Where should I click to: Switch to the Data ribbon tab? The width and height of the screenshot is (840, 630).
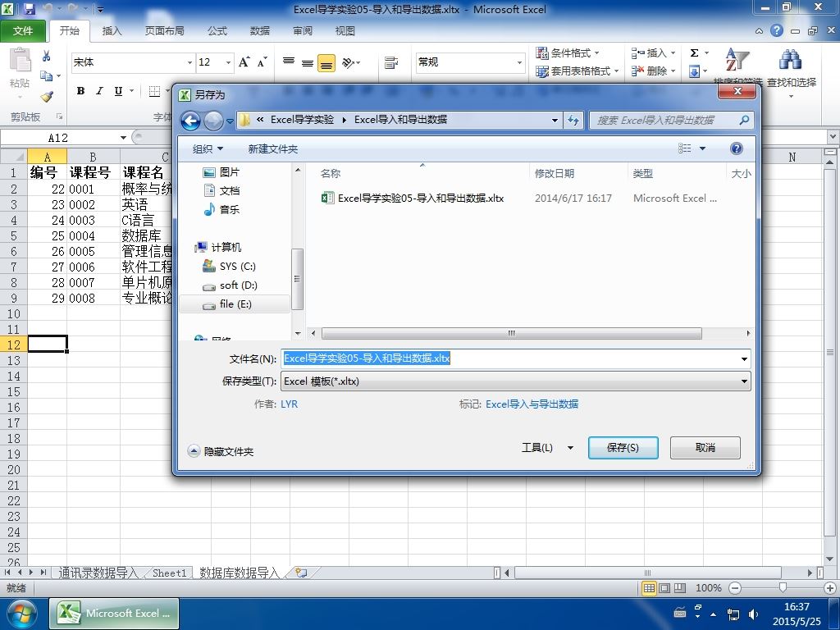(x=260, y=31)
